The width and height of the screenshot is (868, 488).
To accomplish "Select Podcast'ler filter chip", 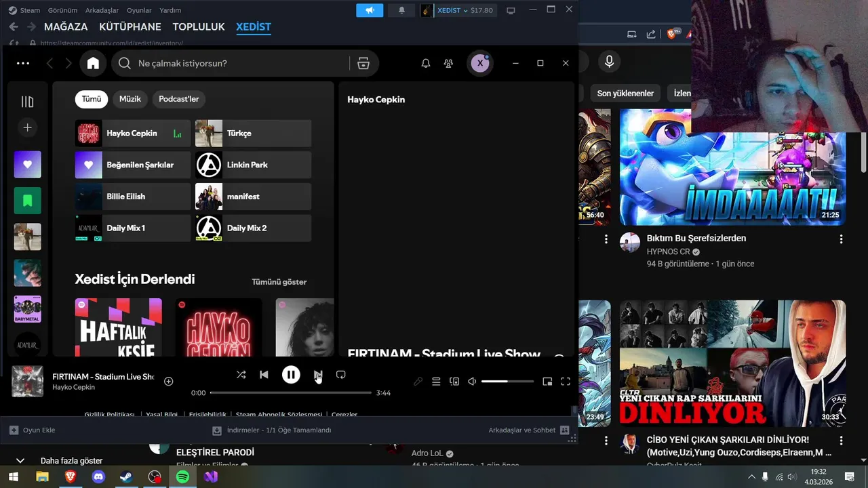I will [179, 99].
